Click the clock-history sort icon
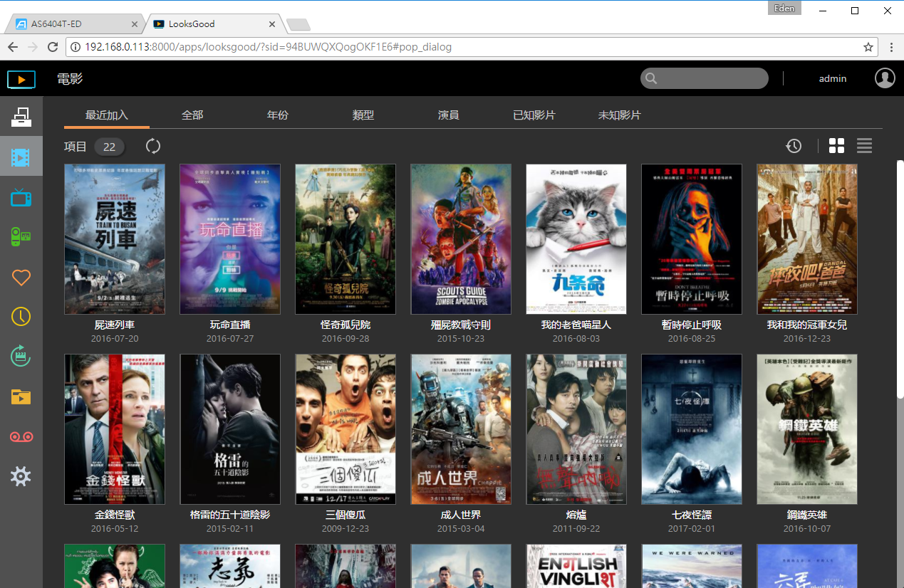This screenshot has width=904, height=588. (x=794, y=146)
